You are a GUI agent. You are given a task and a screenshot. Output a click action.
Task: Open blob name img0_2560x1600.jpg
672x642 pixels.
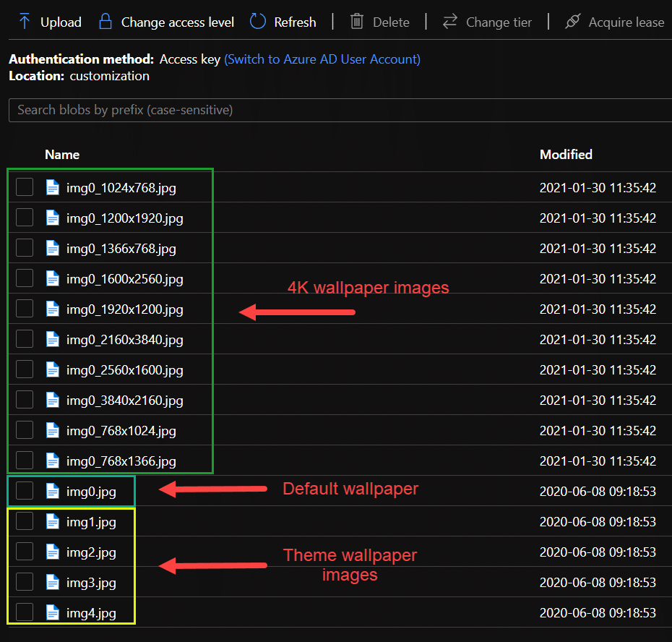pyautogui.click(x=125, y=371)
